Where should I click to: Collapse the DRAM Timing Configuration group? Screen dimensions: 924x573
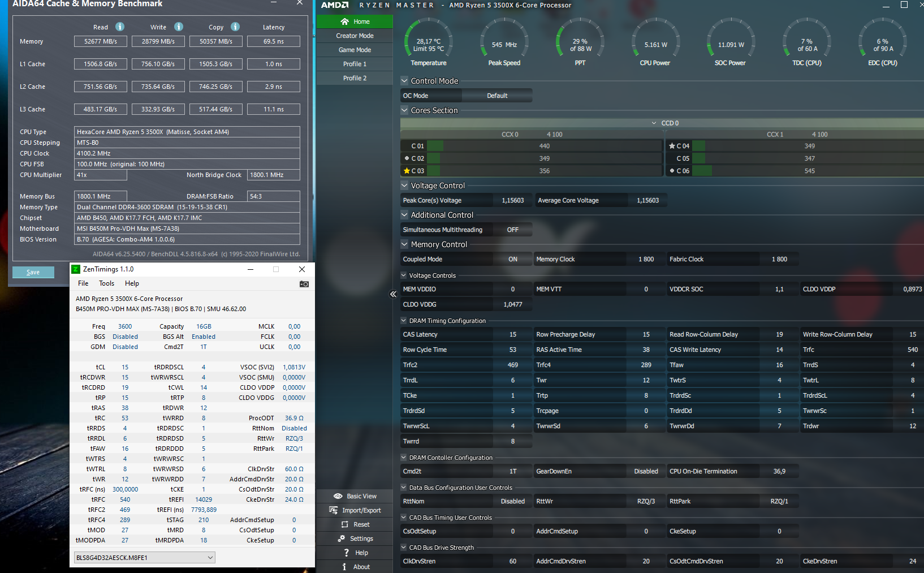click(404, 321)
